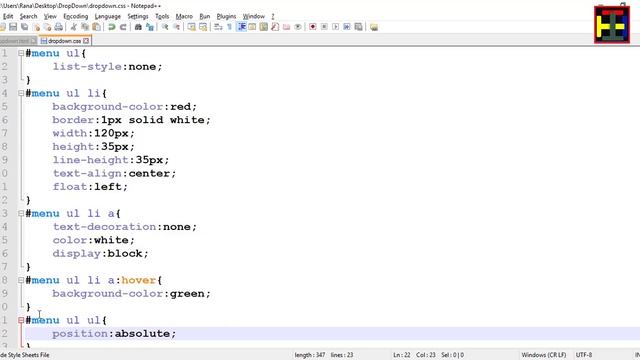Open the Settings menu

[138, 16]
